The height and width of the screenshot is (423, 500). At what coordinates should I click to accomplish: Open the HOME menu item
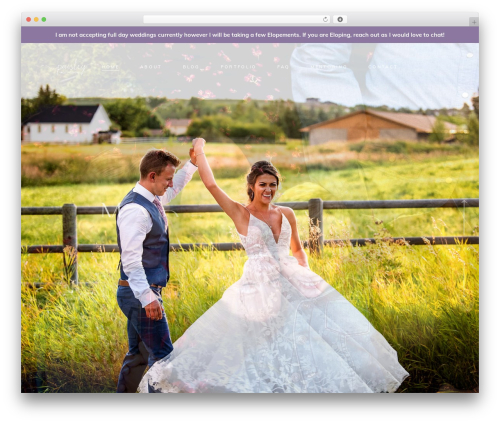pos(110,67)
